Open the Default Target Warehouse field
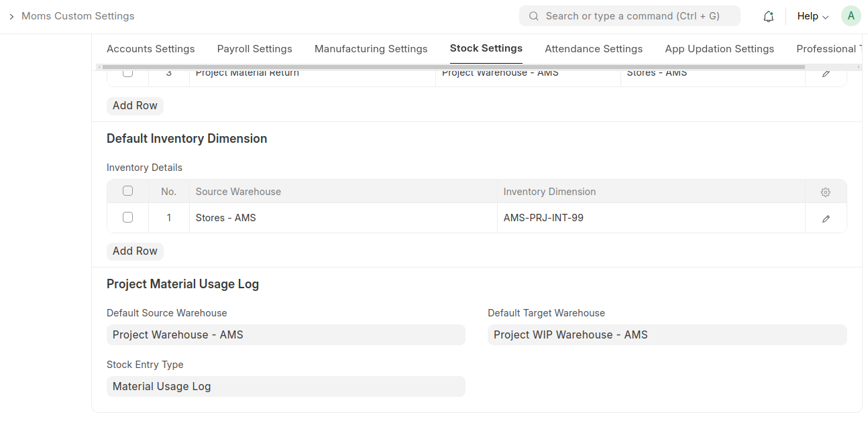The width and height of the screenshot is (868, 427). tap(667, 334)
